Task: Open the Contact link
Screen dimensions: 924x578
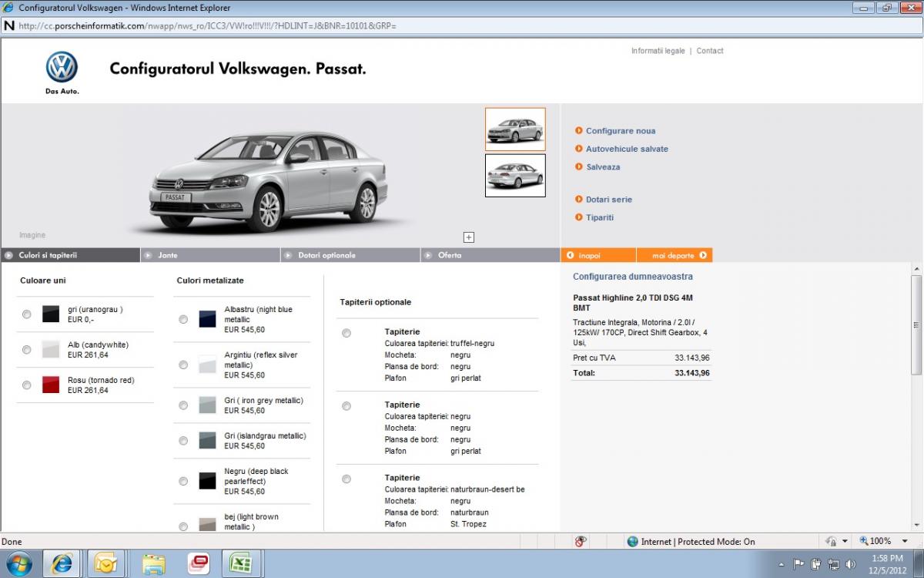Action: pos(710,51)
